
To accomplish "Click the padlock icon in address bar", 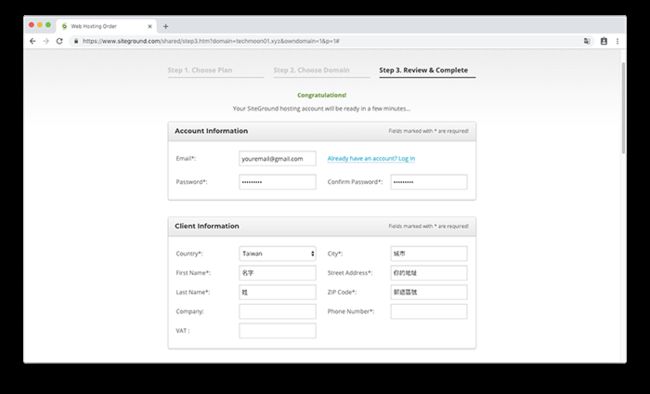I will [x=76, y=41].
